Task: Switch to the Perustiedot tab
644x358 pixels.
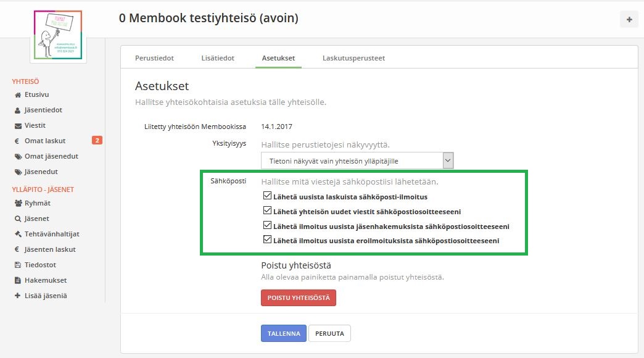Action: coord(154,58)
